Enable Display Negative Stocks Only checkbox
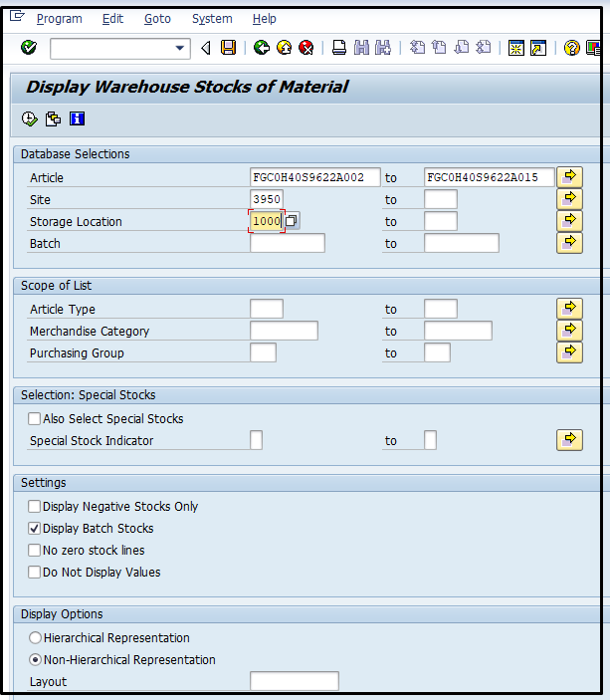Viewport: 610px width, 700px height. click(35, 506)
